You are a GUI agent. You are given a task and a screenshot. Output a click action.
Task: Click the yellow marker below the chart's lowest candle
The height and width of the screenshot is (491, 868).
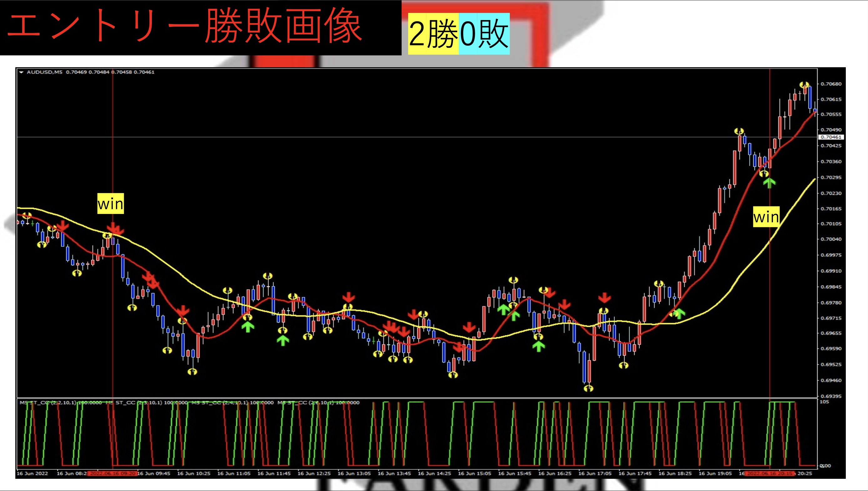click(589, 388)
